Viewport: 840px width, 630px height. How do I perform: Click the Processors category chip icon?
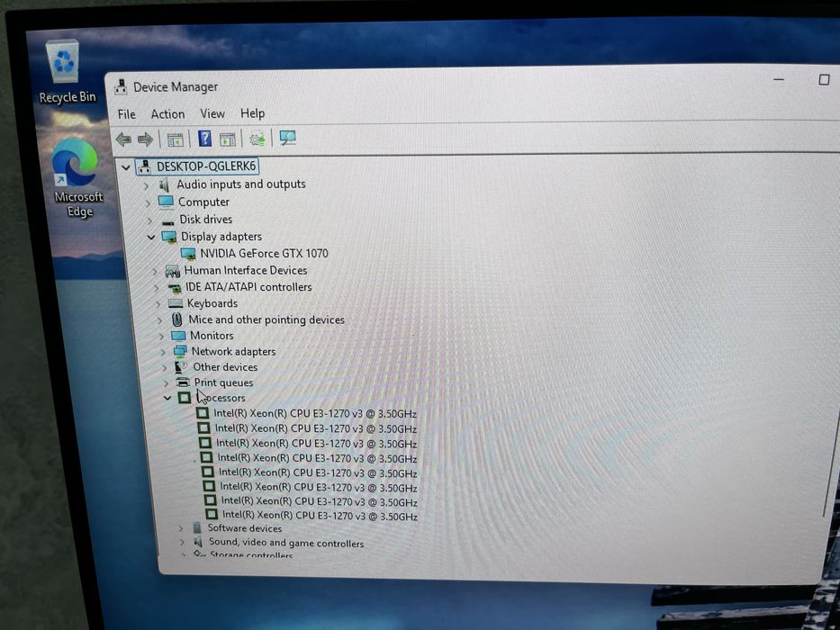tap(185, 398)
